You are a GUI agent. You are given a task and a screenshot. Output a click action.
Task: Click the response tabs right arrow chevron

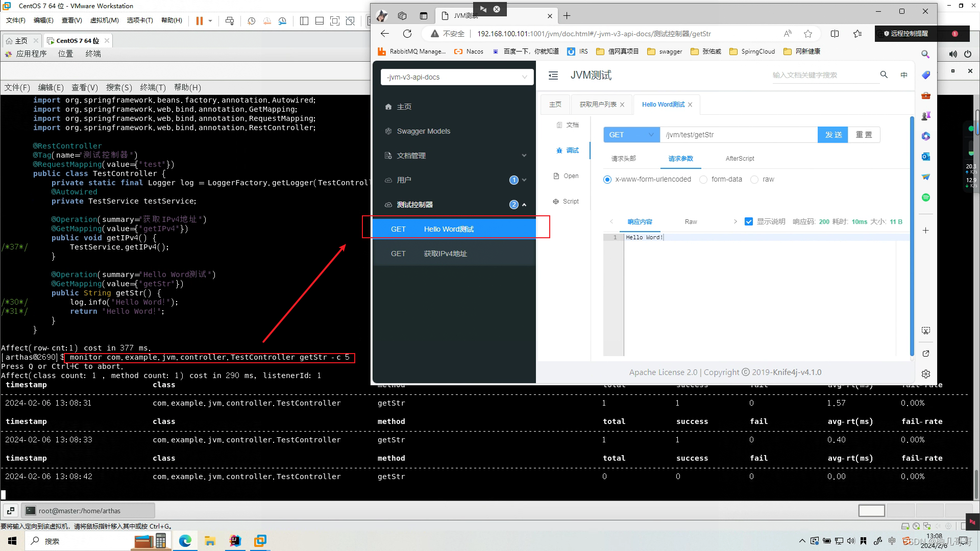735,221
